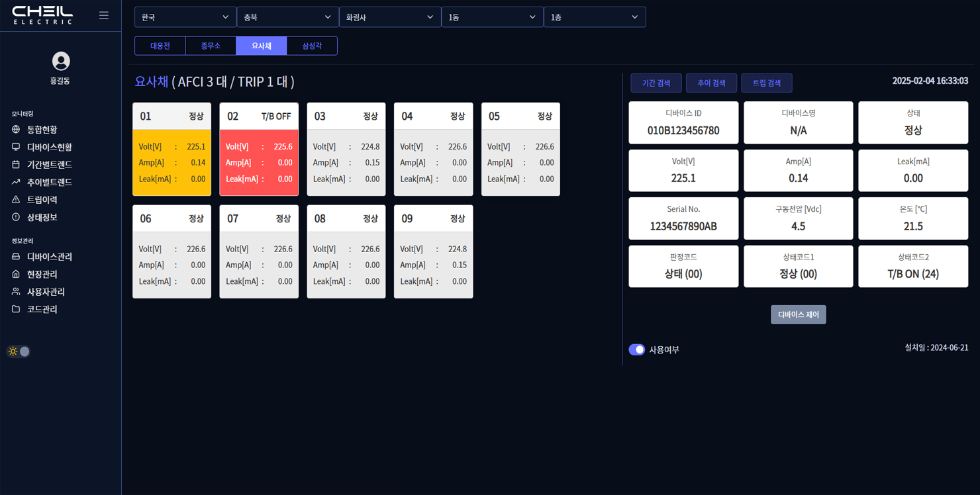This screenshot has width=980, height=495.
Task: Open 트립이력 warning triangle icon
Action: (16, 199)
